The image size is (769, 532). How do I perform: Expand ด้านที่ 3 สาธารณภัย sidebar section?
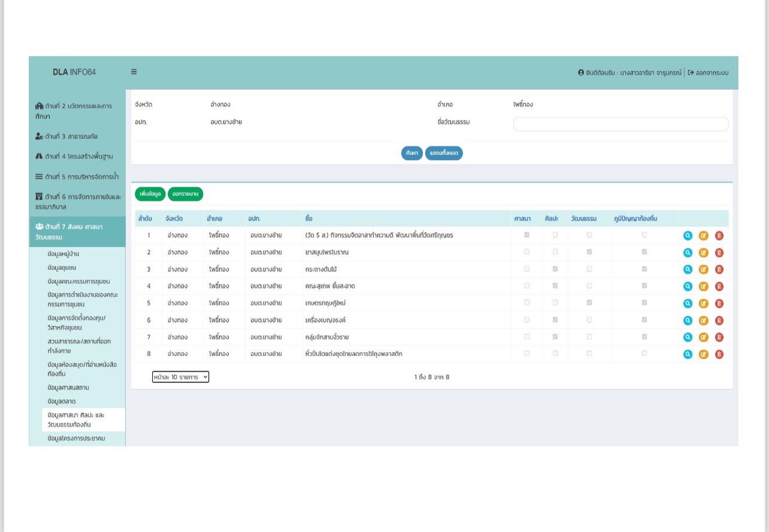click(x=77, y=136)
